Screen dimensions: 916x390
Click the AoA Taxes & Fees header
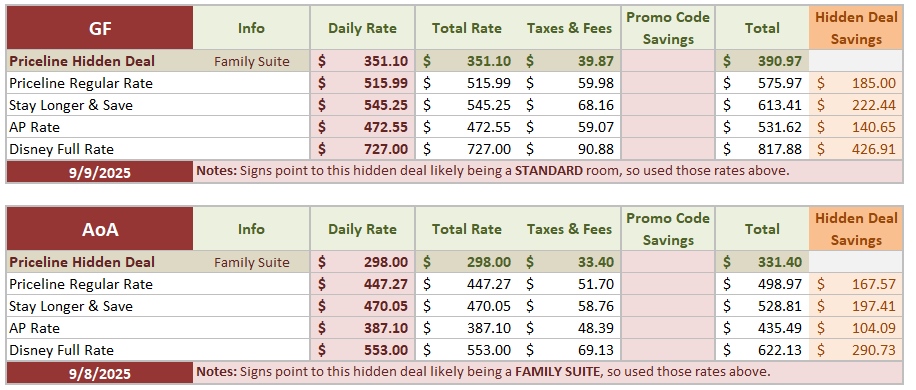570,229
